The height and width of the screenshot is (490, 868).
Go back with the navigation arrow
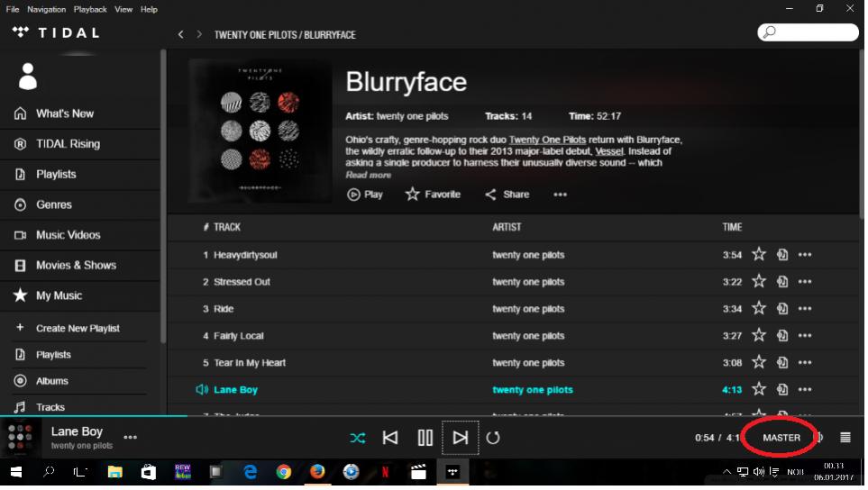(x=181, y=35)
